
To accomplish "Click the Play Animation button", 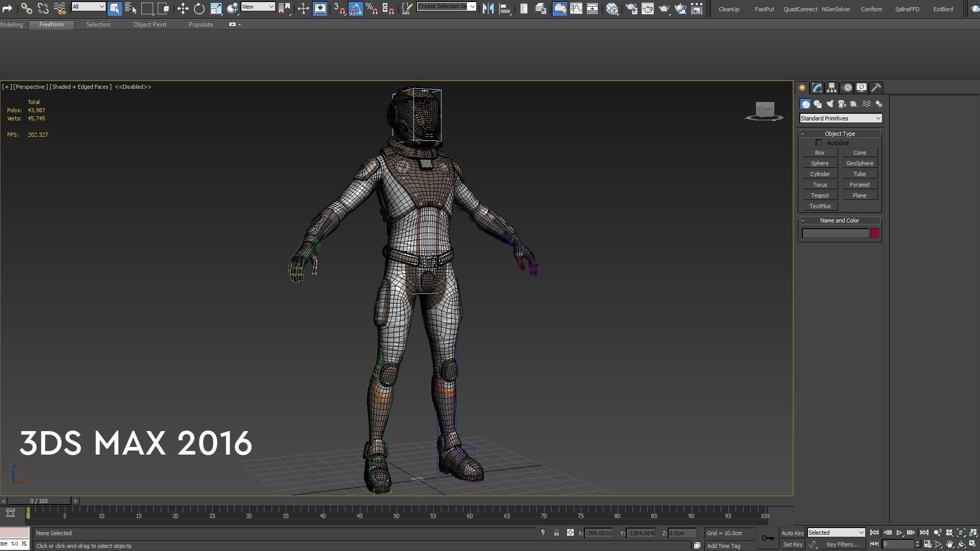I will (899, 533).
